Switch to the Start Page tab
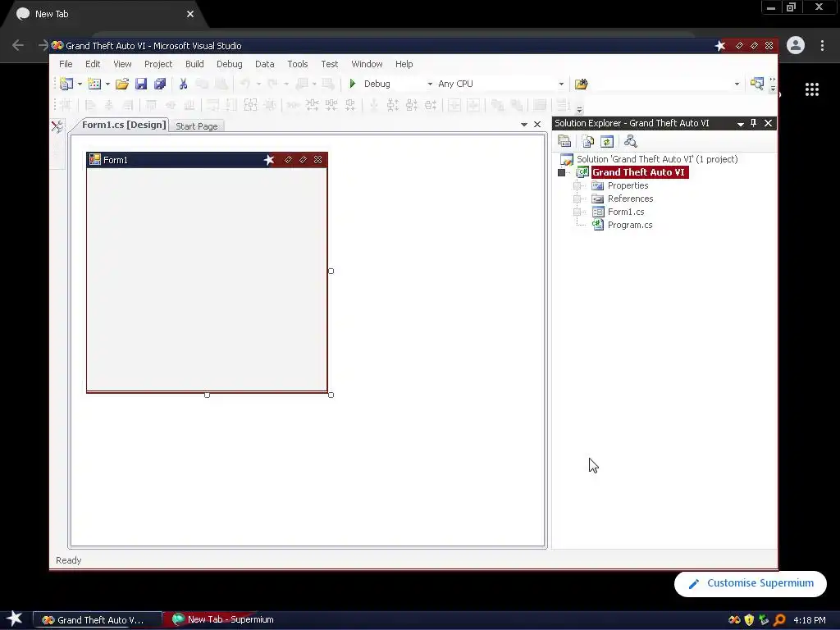Viewport: 840px width, 630px height. click(197, 126)
